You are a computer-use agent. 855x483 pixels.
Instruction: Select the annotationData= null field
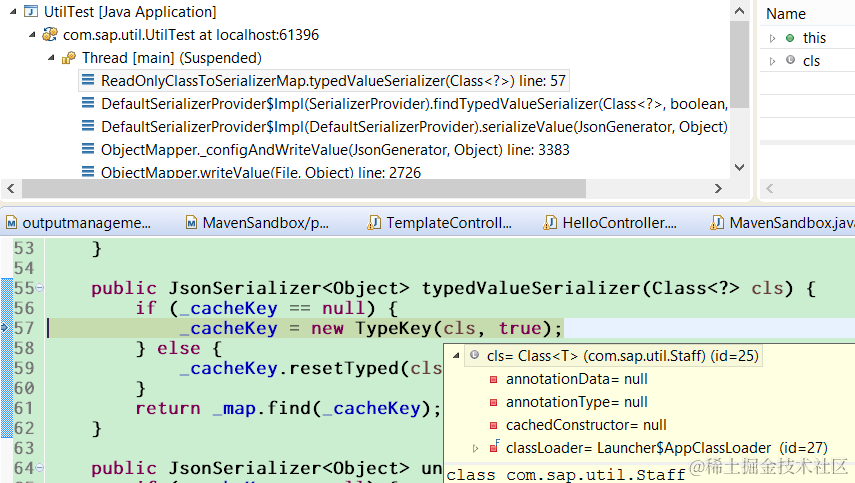(576, 379)
